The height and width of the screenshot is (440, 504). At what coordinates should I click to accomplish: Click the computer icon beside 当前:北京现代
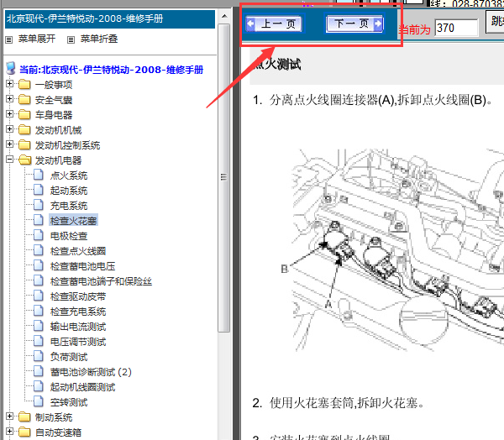pyautogui.click(x=11, y=69)
